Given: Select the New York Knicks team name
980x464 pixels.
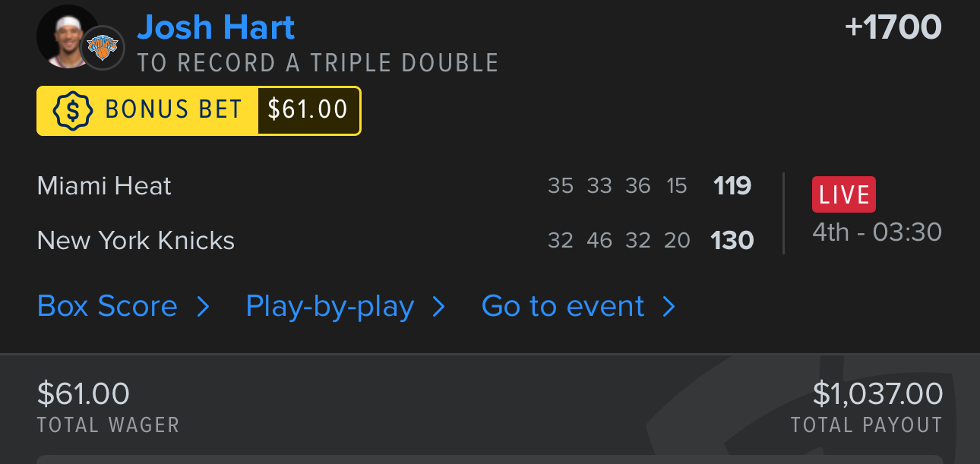Looking at the screenshot, I should (x=136, y=241).
